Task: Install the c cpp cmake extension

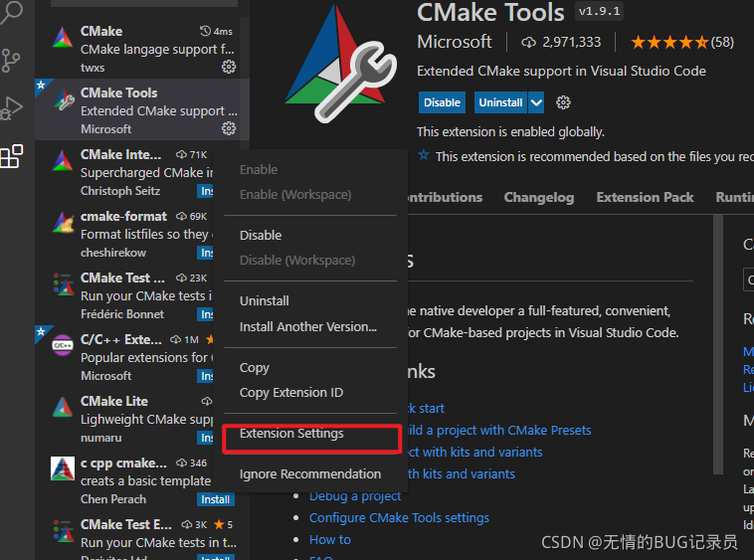Action: (215, 499)
